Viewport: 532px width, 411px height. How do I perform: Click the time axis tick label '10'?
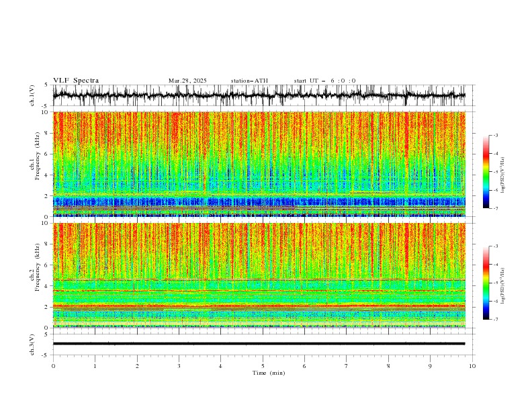472,366
